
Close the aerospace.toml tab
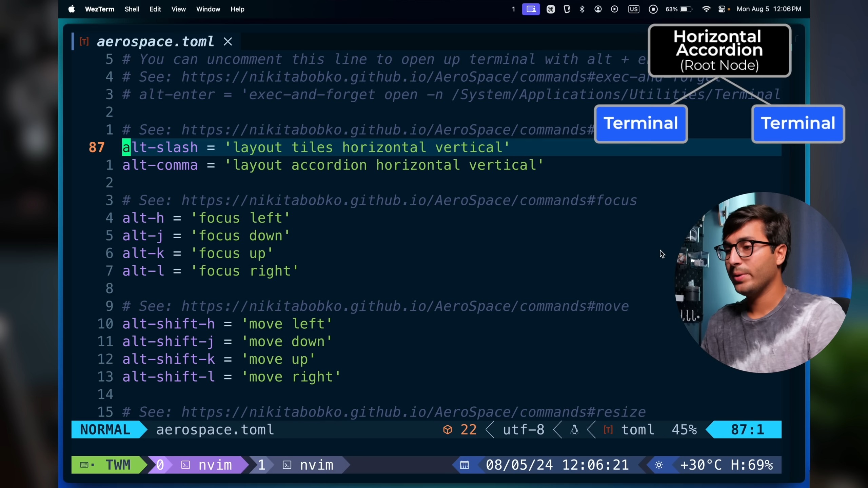[228, 42]
